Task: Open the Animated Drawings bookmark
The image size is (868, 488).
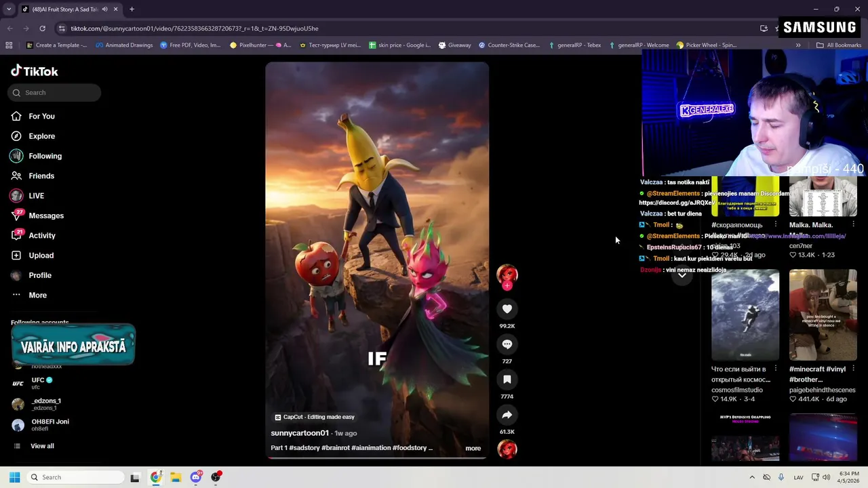Action: [x=124, y=45]
